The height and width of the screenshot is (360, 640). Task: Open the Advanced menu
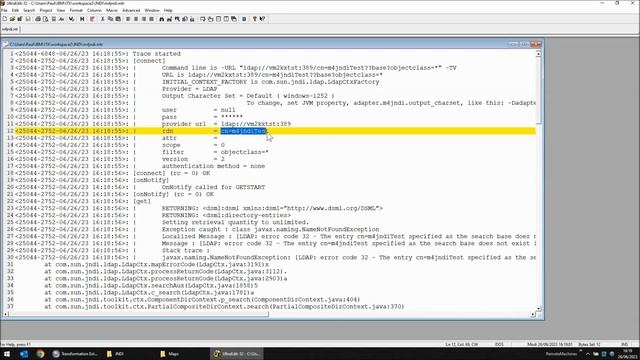[131, 10]
